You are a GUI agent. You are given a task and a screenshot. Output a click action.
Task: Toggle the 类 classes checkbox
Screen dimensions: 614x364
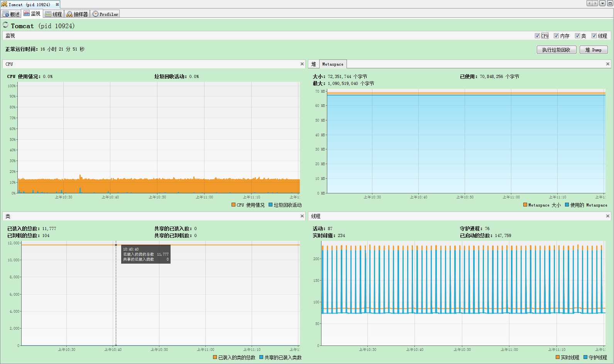(x=577, y=36)
